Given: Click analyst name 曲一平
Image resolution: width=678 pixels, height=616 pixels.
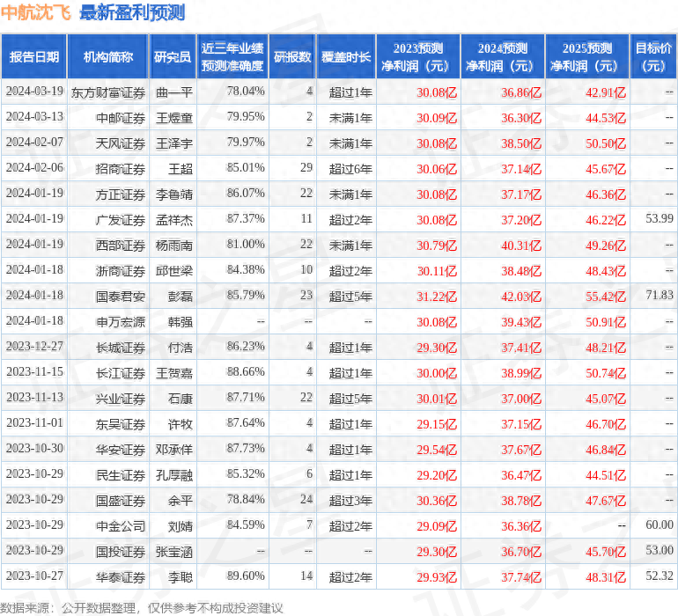Looking at the screenshot, I should pos(173,92).
